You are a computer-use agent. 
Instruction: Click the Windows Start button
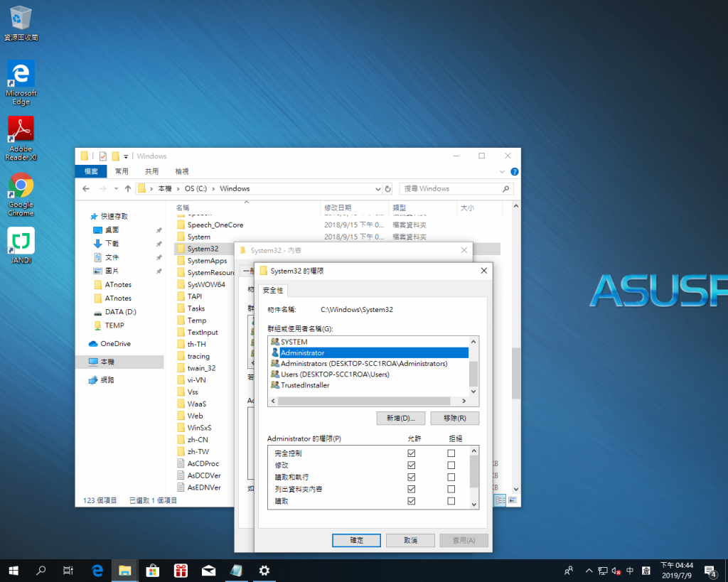[14, 571]
